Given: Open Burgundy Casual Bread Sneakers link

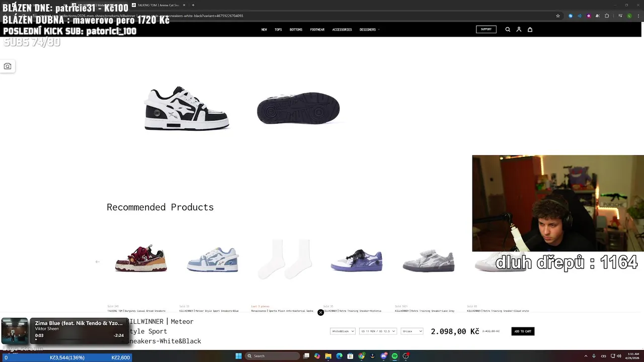Looking at the screenshot, I should click(136, 311).
